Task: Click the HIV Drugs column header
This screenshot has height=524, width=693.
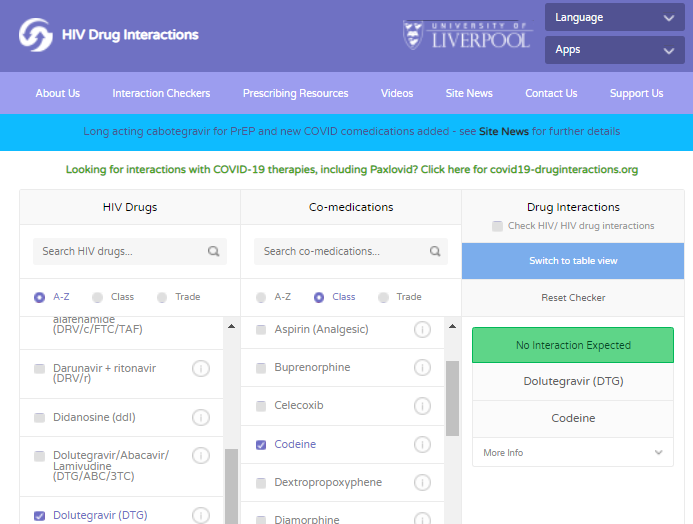Action: (130, 207)
